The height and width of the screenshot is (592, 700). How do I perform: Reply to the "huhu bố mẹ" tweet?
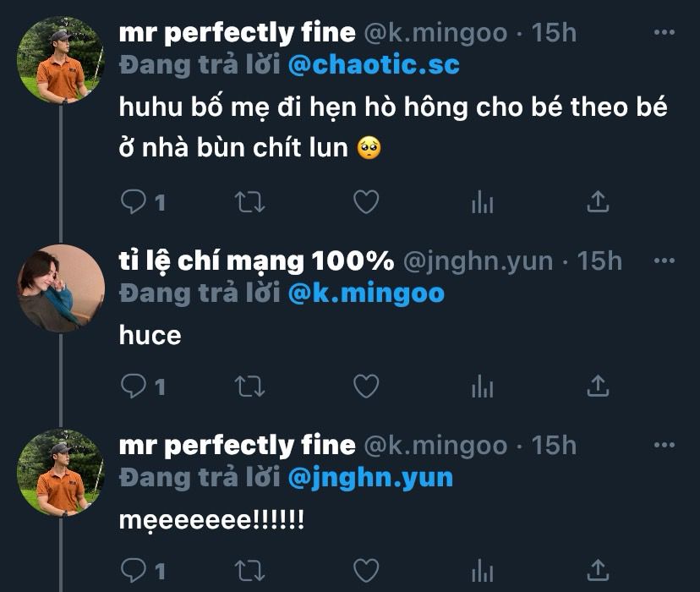coord(134,202)
